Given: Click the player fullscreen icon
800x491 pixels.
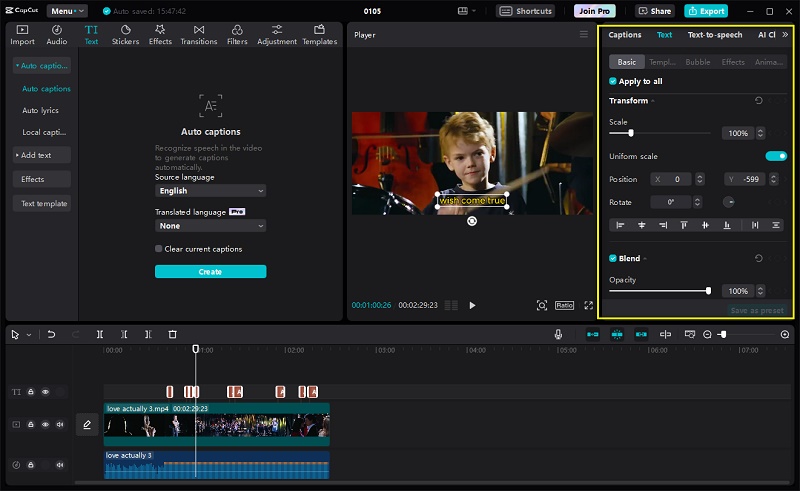Looking at the screenshot, I should 588,305.
